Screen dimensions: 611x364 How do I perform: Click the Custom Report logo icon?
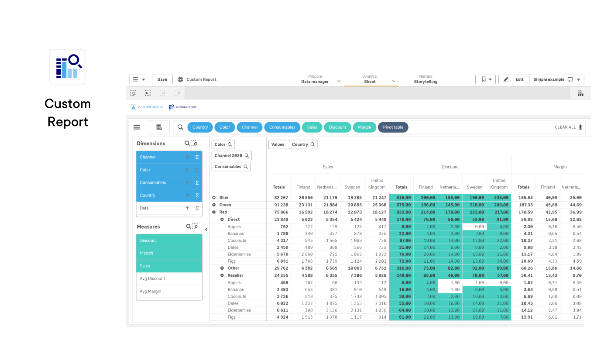tap(67, 67)
